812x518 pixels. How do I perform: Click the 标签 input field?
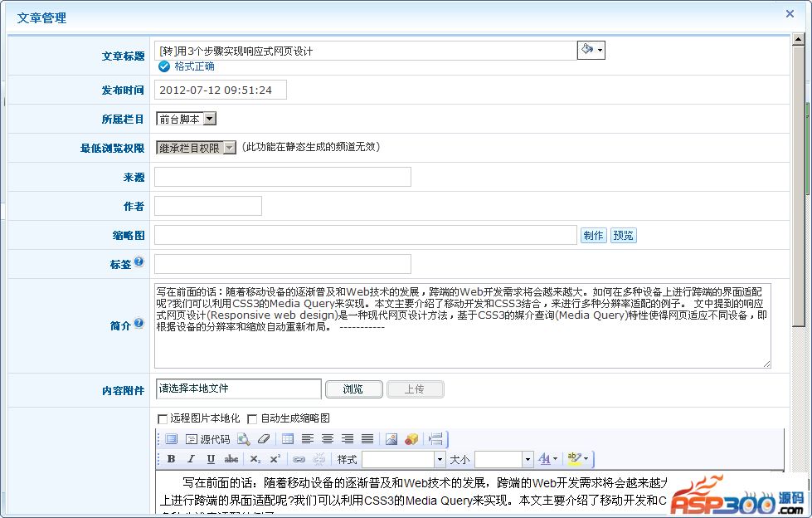(283, 264)
